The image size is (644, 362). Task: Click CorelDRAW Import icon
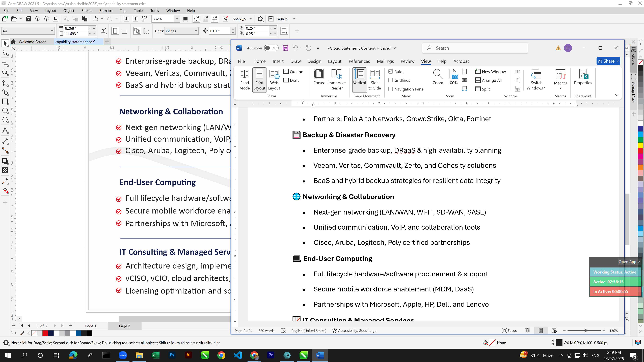[x=126, y=19]
